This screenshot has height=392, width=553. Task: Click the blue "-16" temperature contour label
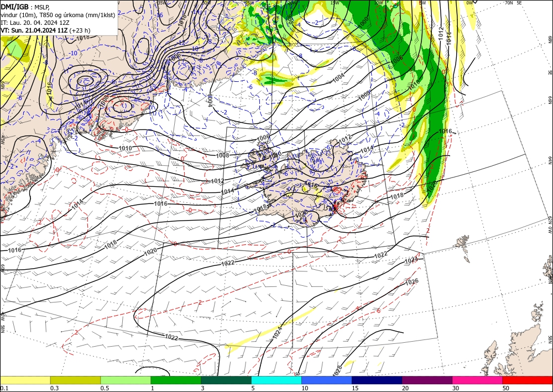tap(159, 15)
